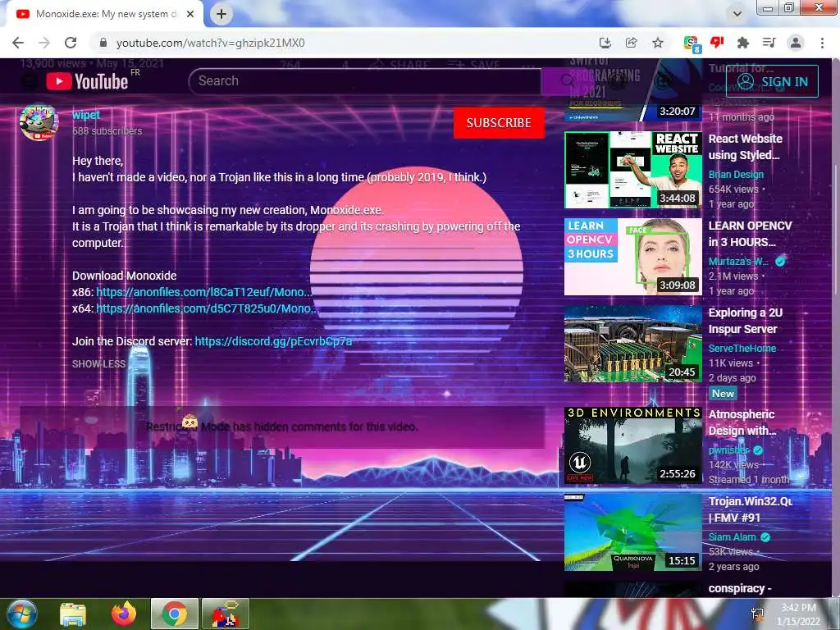840x630 pixels.
Task: Open the red dislike extension icon
Action: click(x=717, y=43)
